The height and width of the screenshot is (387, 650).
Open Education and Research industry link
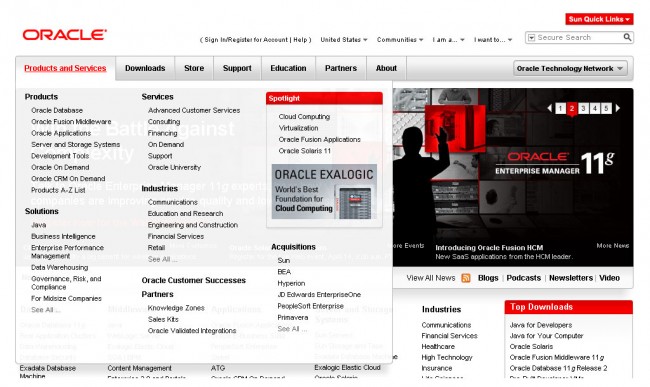[x=185, y=213]
